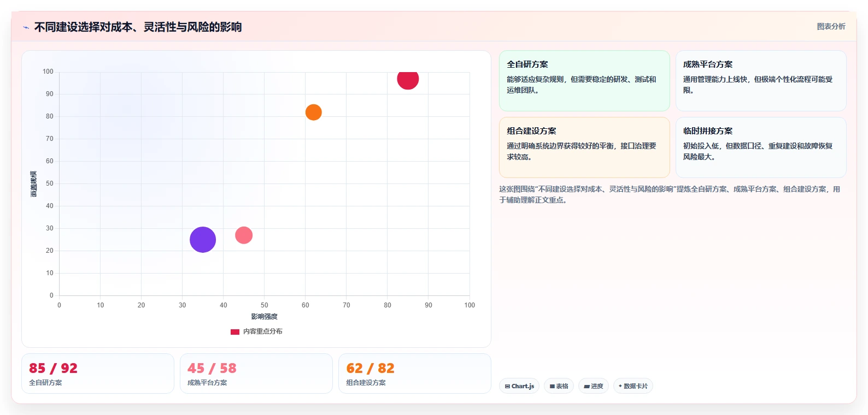Viewport: 868px width, 415px height.
Task: Click the 进度 tag
Action: pos(594,386)
